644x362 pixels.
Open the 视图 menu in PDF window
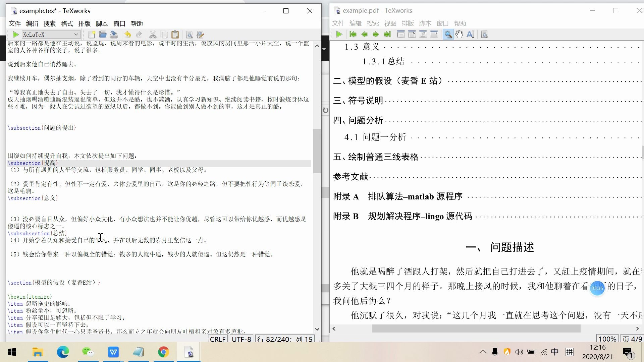(390, 23)
